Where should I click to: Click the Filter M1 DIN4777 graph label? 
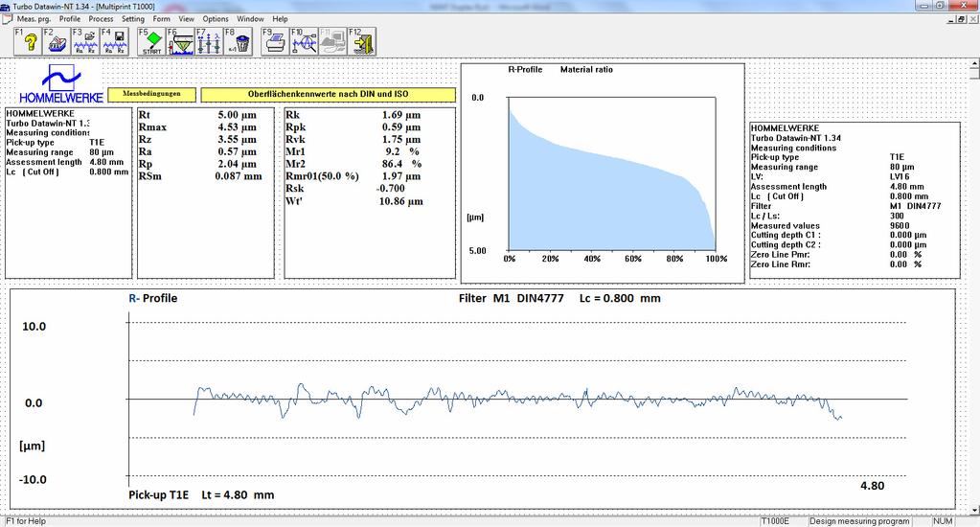tap(512, 298)
